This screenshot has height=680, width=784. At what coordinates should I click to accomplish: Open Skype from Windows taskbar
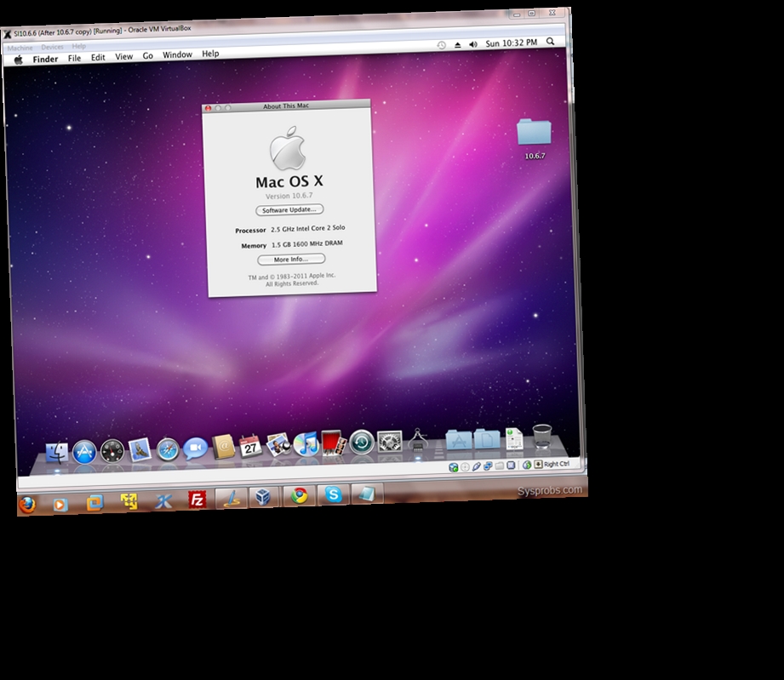tap(334, 494)
